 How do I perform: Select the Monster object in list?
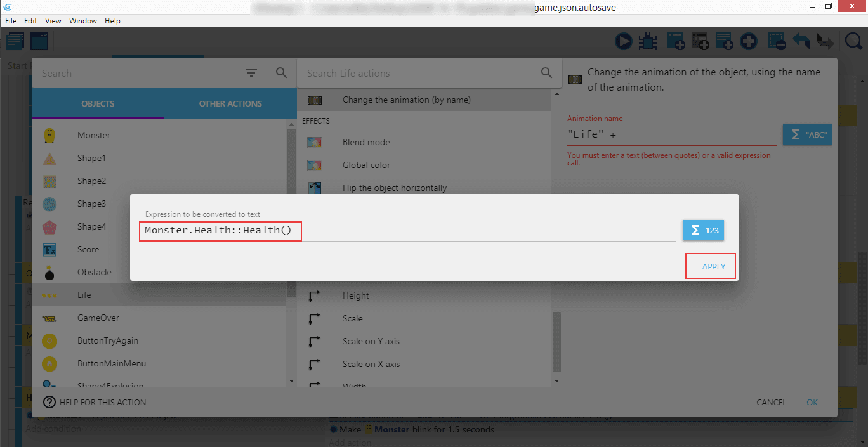click(x=94, y=135)
